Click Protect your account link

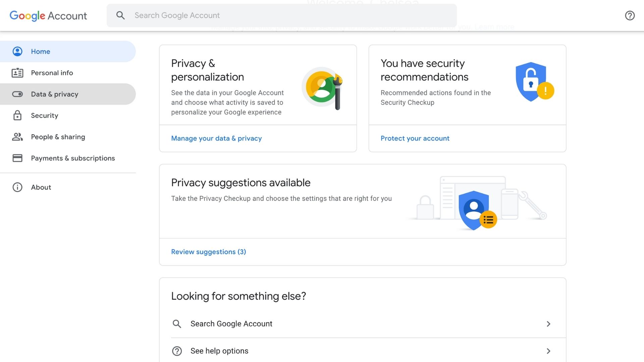pyautogui.click(x=415, y=138)
